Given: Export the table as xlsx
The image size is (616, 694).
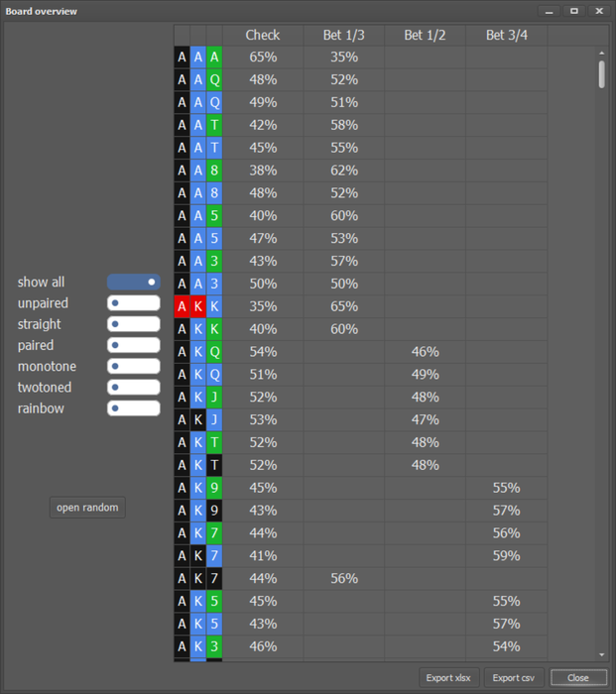Looking at the screenshot, I should 448,677.
